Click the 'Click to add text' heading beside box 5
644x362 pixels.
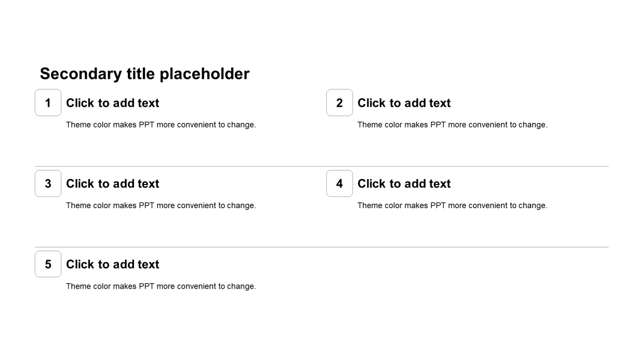click(x=113, y=264)
